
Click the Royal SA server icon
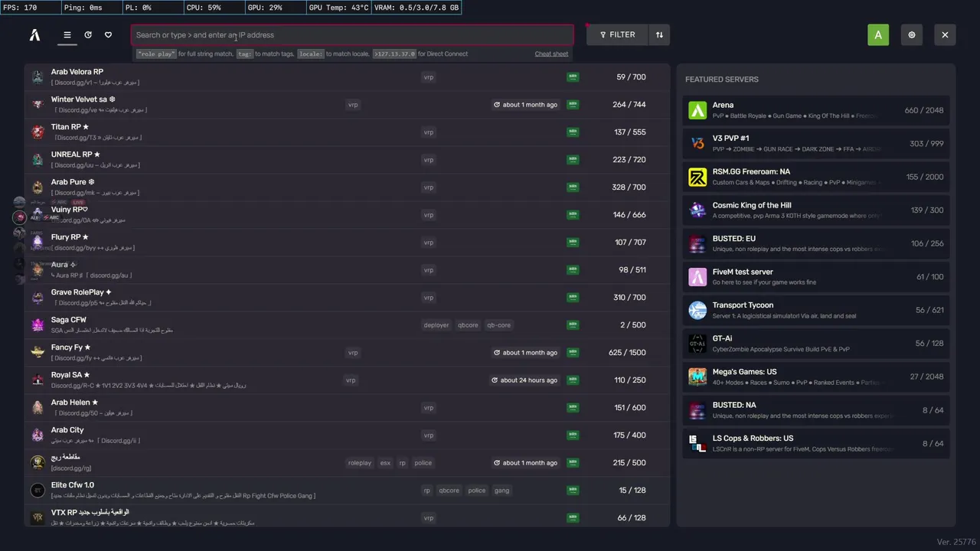tap(38, 380)
